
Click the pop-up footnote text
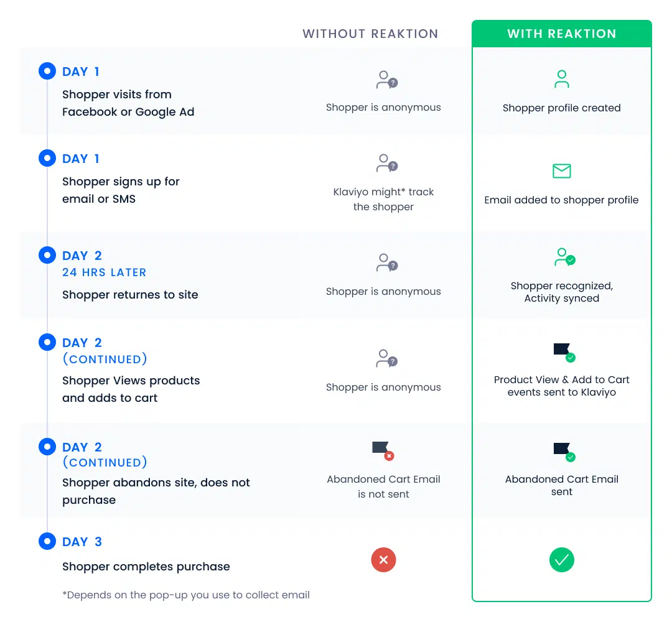click(x=185, y=595)
